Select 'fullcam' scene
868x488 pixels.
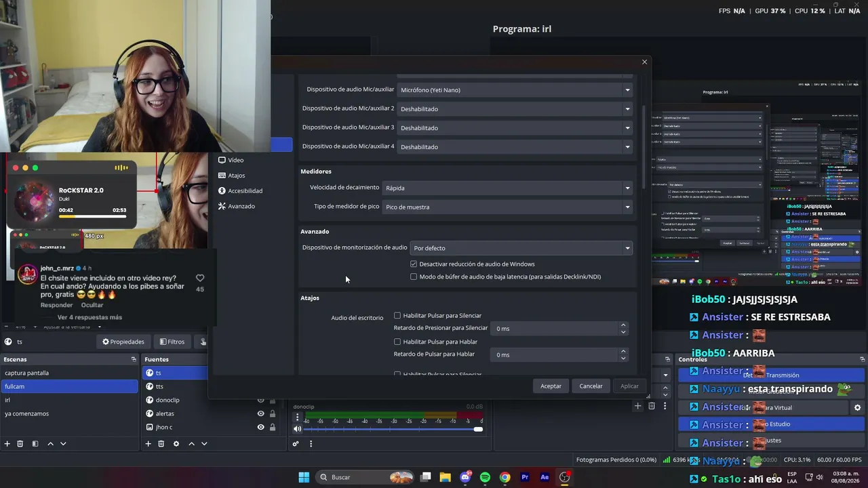(x=69, y=386)
